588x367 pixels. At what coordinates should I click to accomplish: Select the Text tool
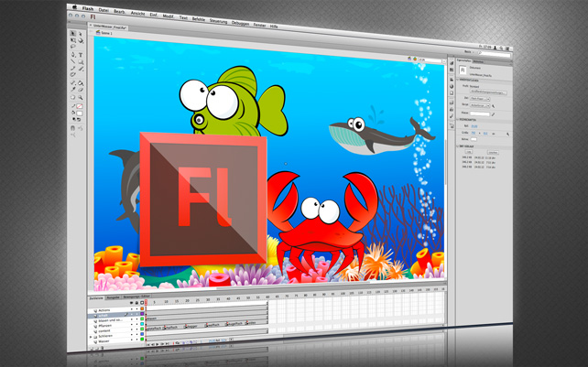click(81, 55)
